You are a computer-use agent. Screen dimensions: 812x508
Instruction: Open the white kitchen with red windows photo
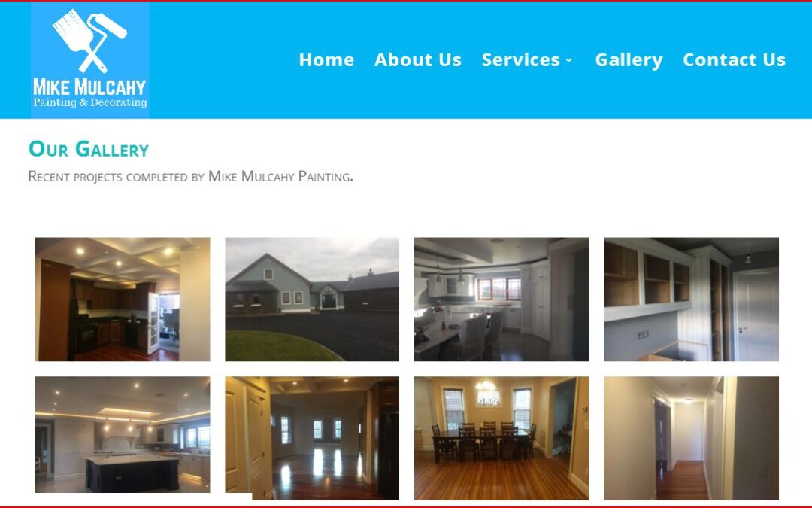501,299
